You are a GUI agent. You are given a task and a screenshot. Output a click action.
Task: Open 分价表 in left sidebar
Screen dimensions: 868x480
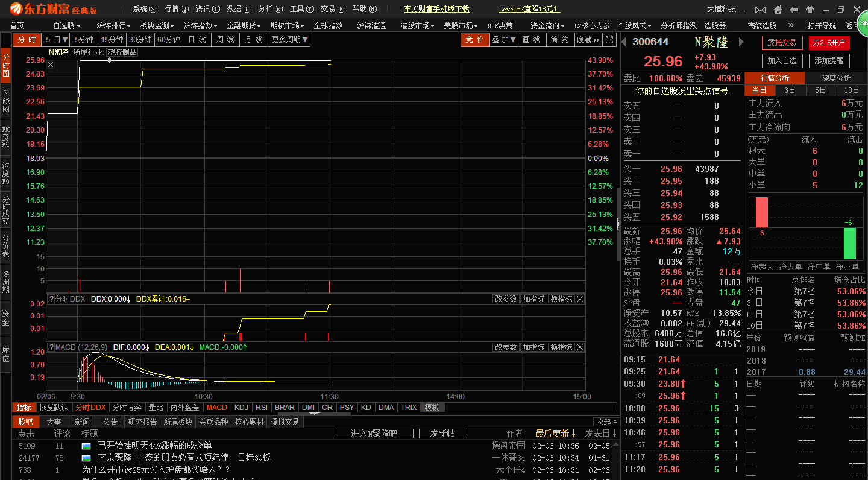5,246
